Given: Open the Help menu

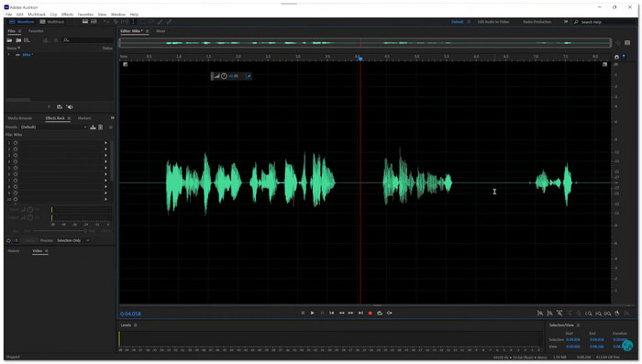Looking at the screenshot, I should pyautogui.click(x=134, y=15).
